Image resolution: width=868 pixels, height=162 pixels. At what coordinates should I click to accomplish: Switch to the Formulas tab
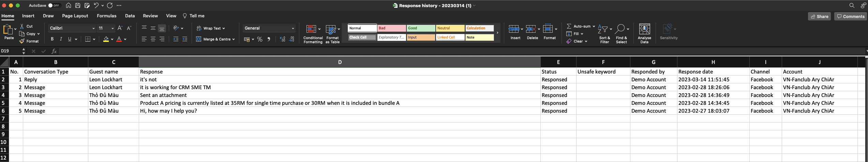click(106, 16)
